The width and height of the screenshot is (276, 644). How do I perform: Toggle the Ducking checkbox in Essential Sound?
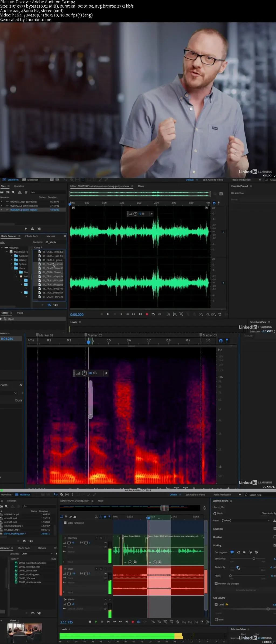tap(275, 545)
